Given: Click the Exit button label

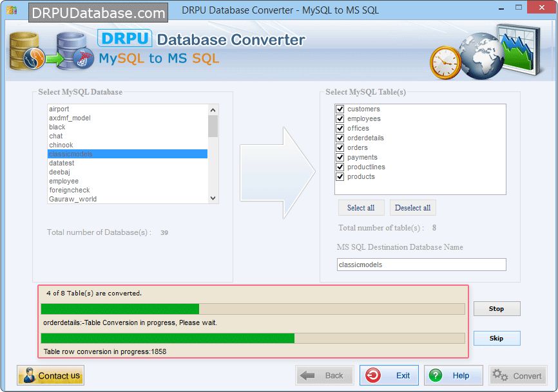Looking at the screenshot, I should point(403,375).
